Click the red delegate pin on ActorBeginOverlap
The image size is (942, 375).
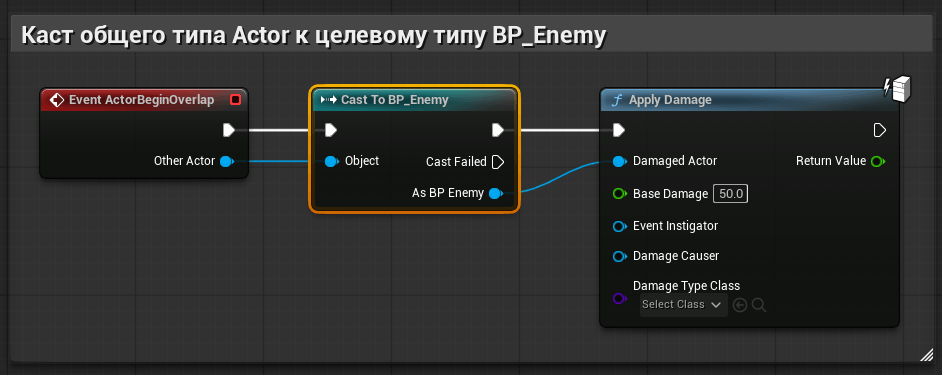tap(236, 100)
